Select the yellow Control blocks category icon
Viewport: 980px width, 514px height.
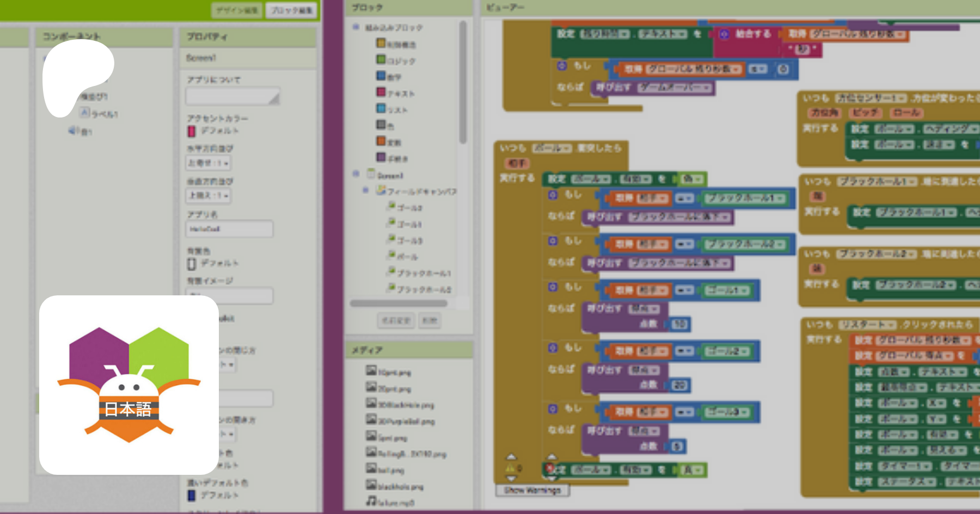pos(381,44)
